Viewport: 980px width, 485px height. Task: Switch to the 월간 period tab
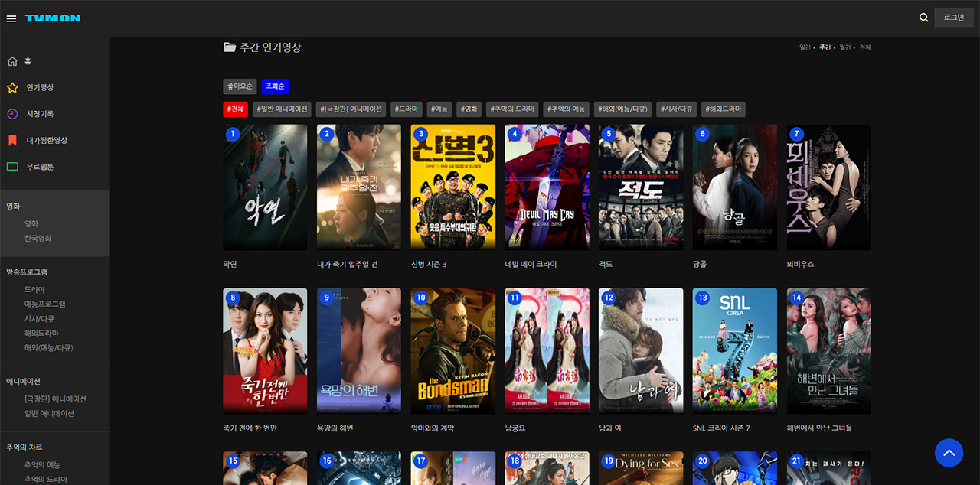845,47
